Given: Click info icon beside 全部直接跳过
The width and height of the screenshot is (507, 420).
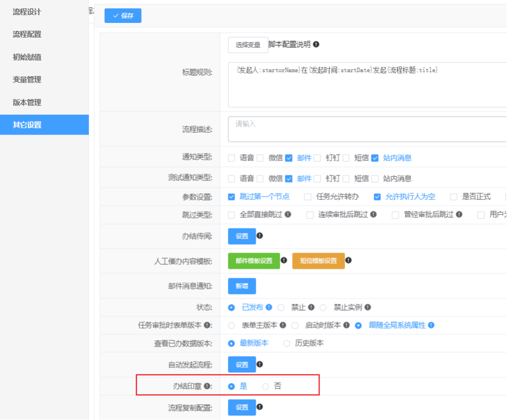Looking at the screenshot, I should pyautogui.click(x=288, y=214).
